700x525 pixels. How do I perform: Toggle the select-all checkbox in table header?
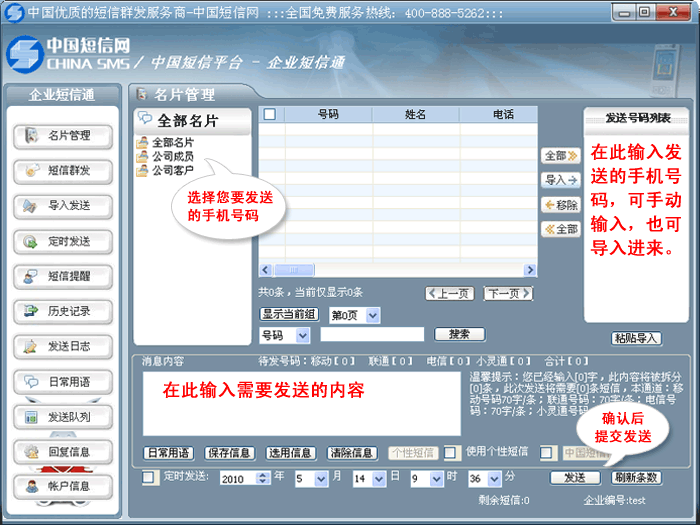click(x=270, y=114)
